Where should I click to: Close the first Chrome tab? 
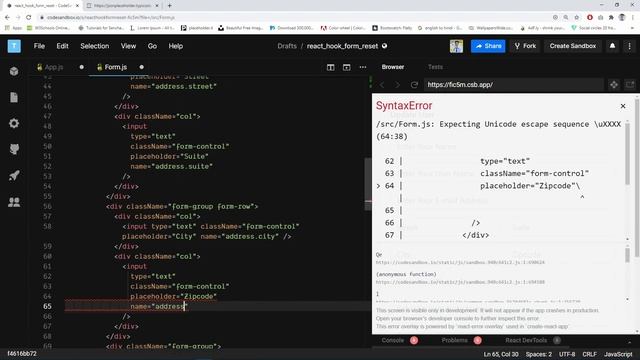pos(77,6)
